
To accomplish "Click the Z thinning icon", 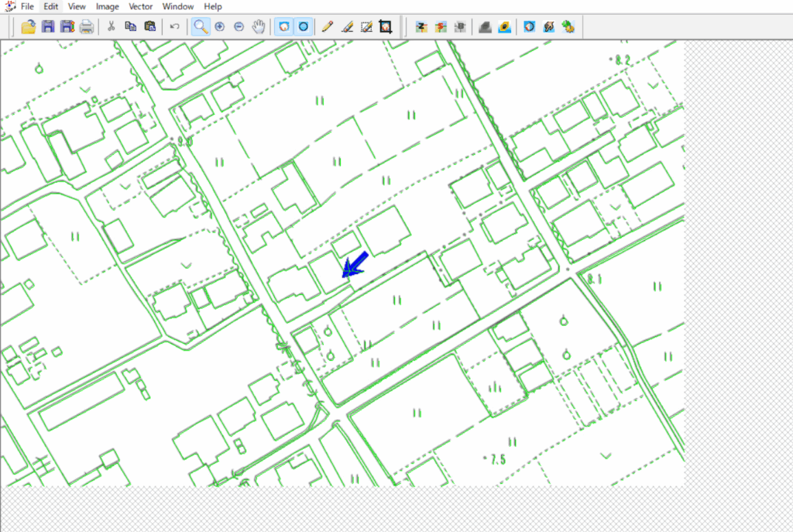I will (x=421, y=27).
